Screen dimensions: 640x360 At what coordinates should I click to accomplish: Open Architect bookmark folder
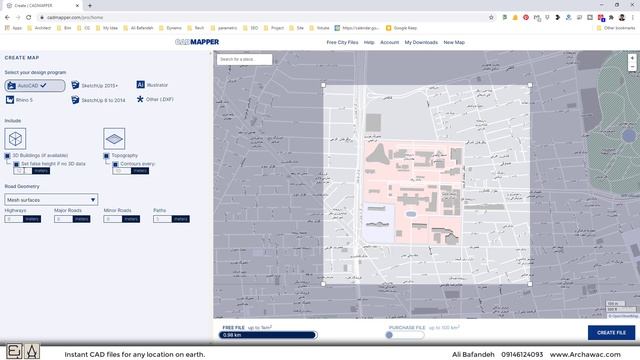pyautogui.click(x=39, y=28)
